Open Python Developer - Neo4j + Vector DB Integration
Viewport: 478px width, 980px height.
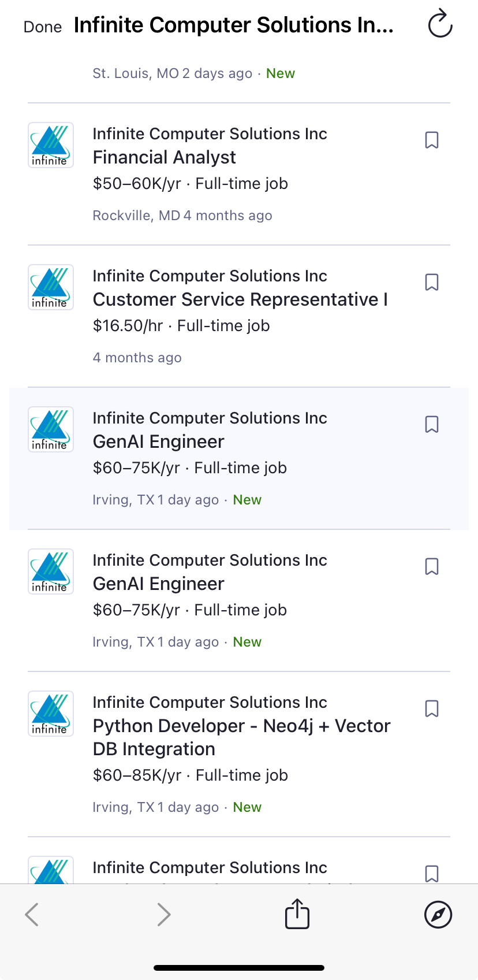point(242,737)
